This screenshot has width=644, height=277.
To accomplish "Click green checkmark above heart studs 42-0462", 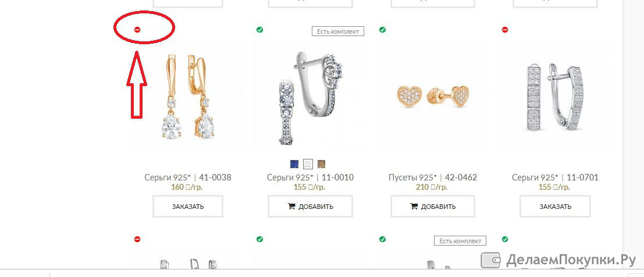I will pos(382,30).
